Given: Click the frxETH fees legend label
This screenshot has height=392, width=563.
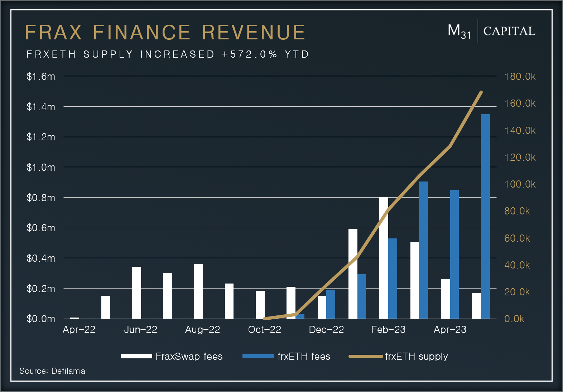Looking at the screenshot, I should (x=304, y=357).
